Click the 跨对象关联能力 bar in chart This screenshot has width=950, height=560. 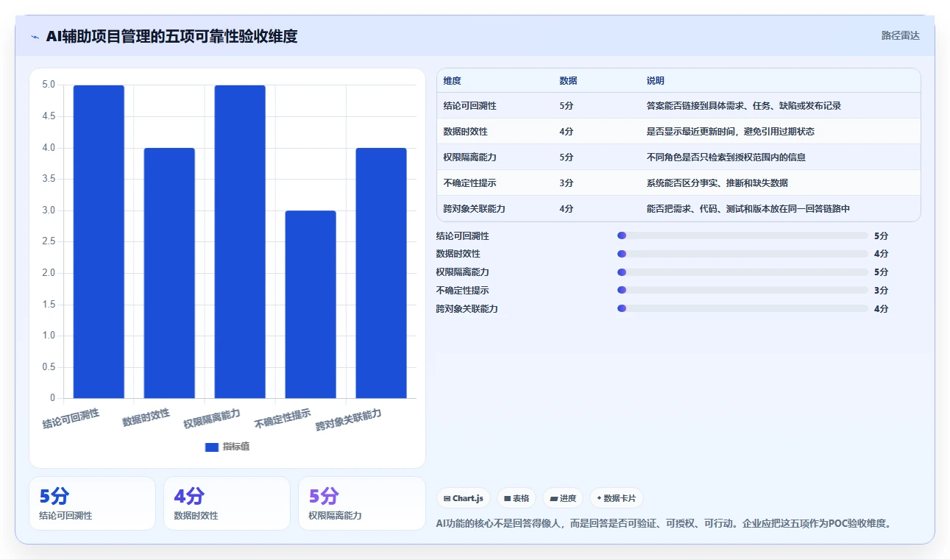(381, 273)
